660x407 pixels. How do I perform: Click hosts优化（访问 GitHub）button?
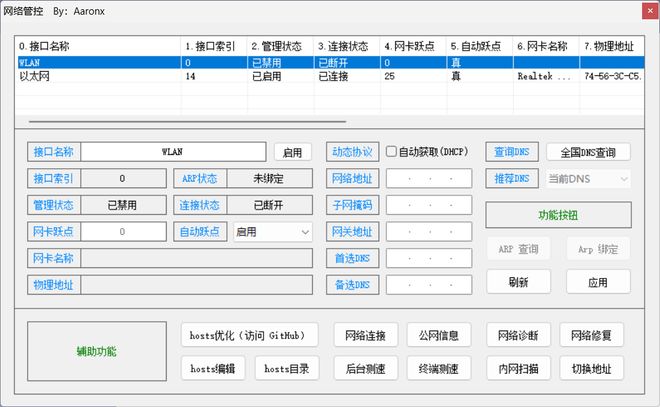pos(250,335)
